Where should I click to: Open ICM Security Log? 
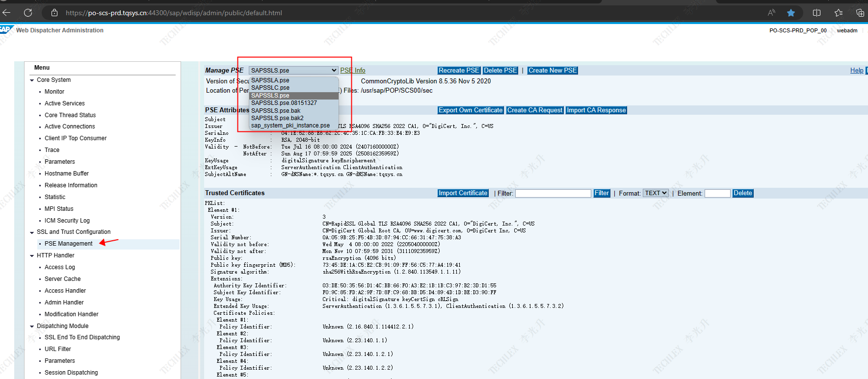click(67, 221)
